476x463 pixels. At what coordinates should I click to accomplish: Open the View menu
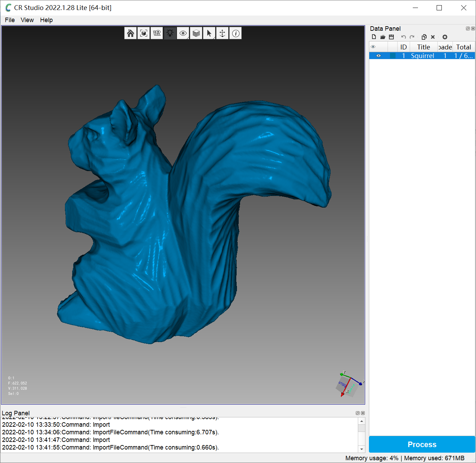(x=27, y=20)
